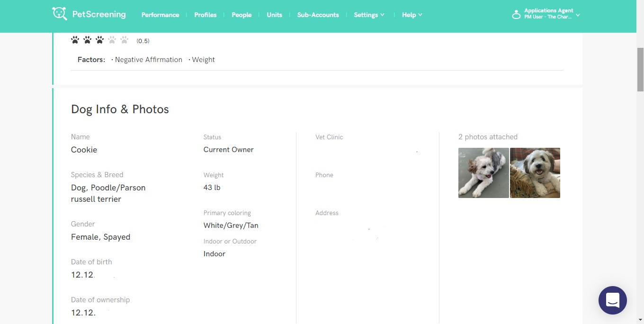Click the Date of ownership value
644x324 pixels.
[83, 313]
